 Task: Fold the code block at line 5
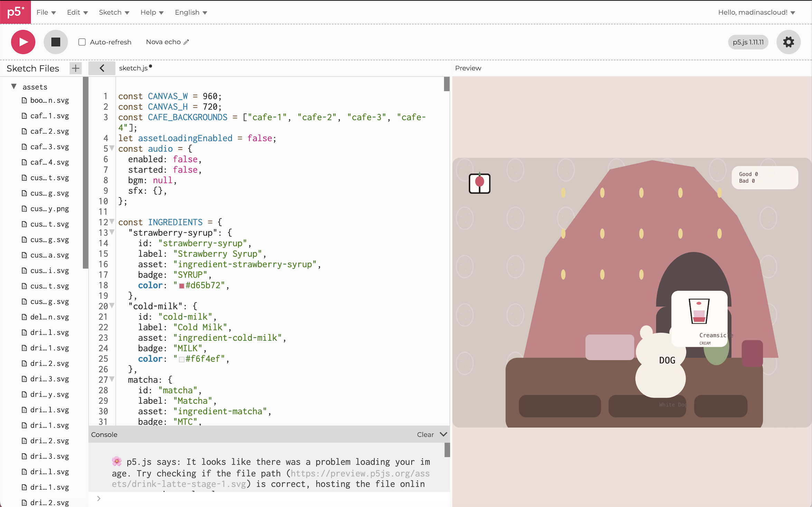pos(112,148)
